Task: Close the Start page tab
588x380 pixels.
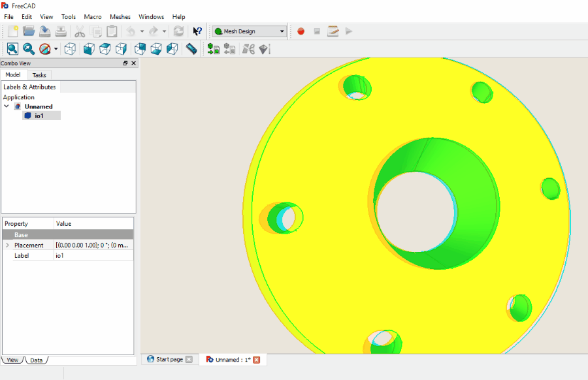Action: coord(189,359)
